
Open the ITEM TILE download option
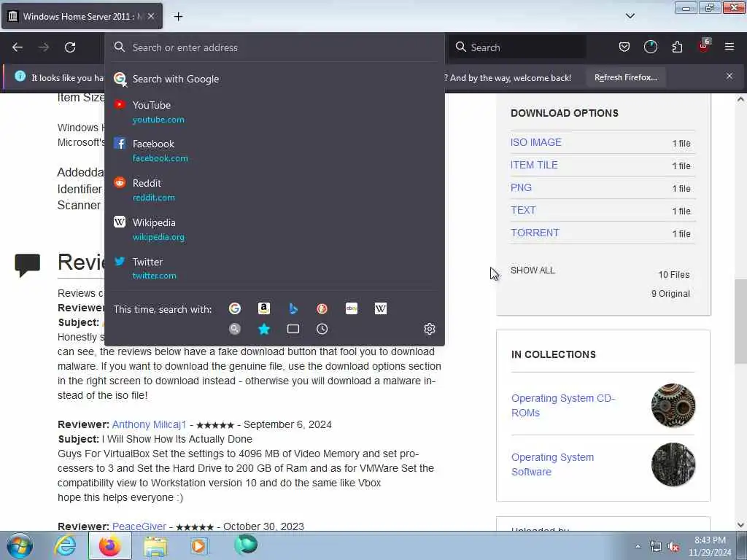pyautogui.click(x=534, y=165)
